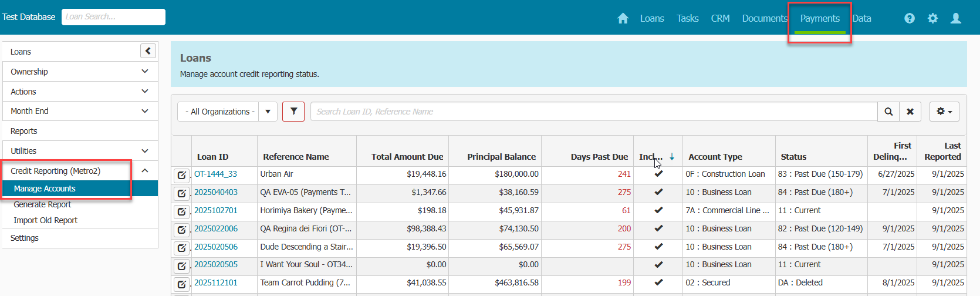The image size is (980, 296).
Task: Click the search magnifier button
Action: (x=888, y=112)
